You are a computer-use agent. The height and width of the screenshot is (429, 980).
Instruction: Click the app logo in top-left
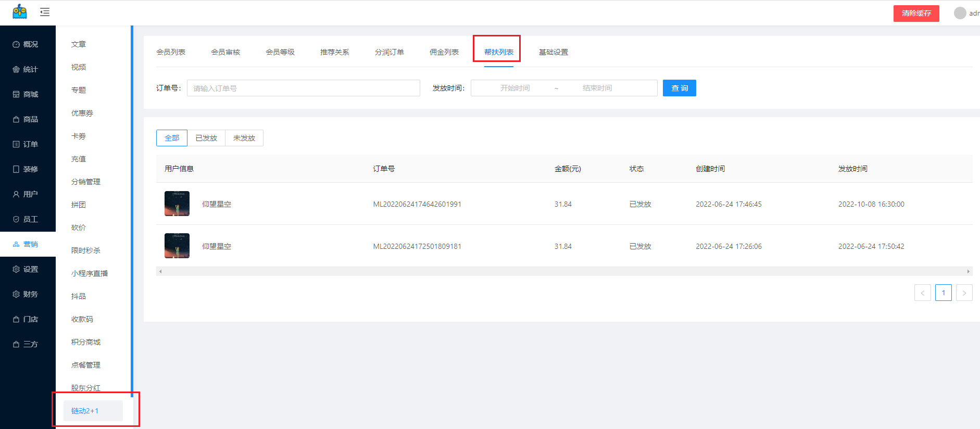click(x=20, y=11)
